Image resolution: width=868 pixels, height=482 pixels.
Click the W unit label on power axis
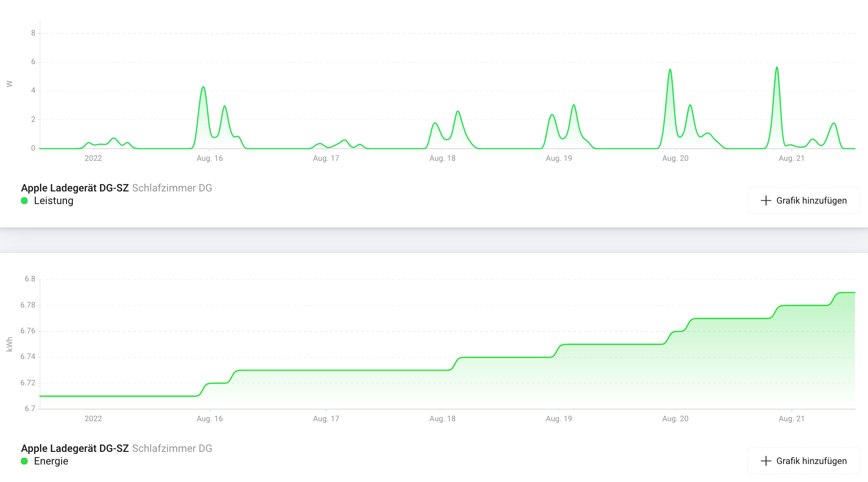pyautogui.click(x=9, y=84)
